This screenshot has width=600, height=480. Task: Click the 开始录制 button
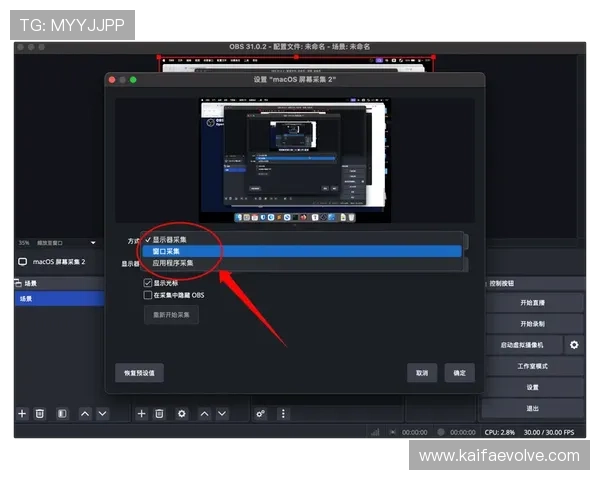click(531, 324)
